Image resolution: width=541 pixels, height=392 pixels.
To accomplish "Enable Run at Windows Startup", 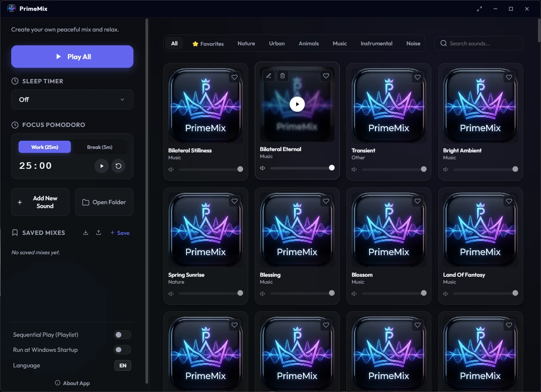I will point(122,350).
